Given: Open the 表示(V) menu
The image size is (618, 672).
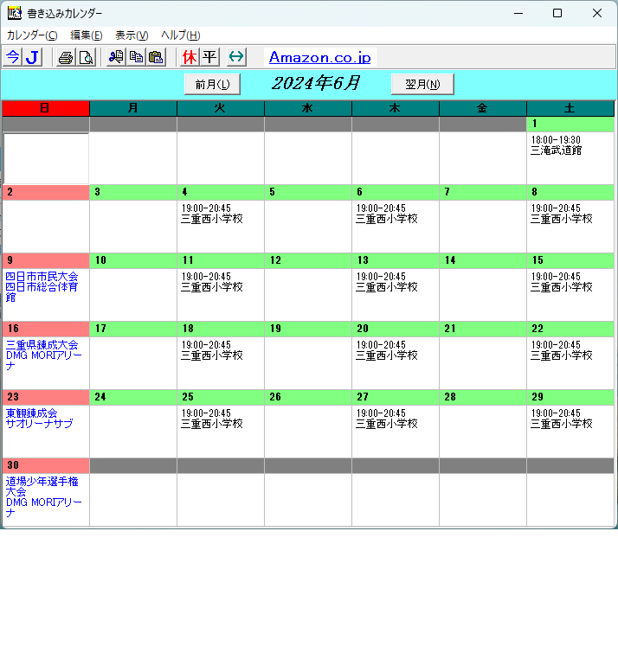Looking at the screenshot, I should (x=132, y=35).
